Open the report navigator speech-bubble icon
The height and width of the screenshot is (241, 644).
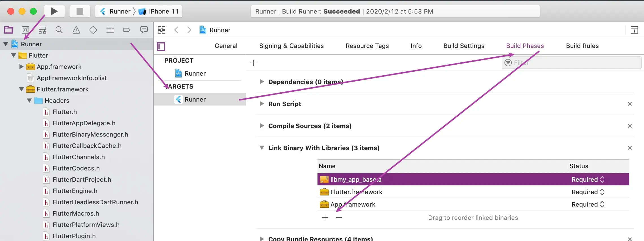coord(144,30)
